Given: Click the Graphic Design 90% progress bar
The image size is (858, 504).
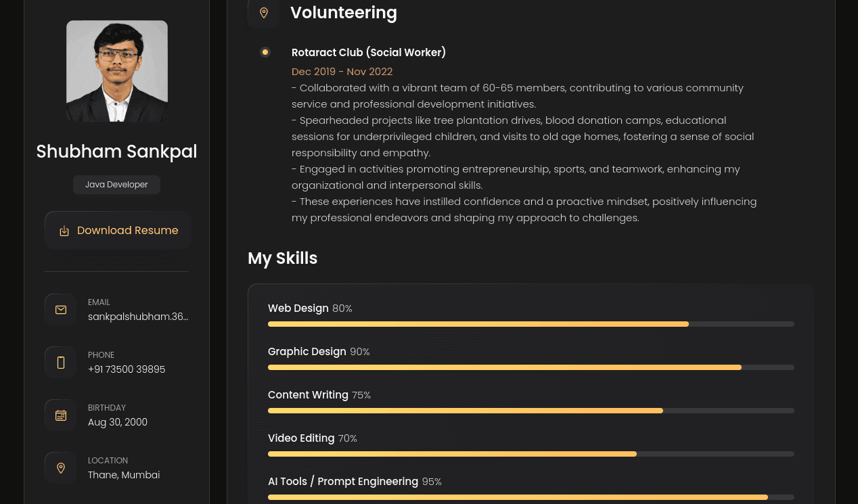Looking at the screenshot, I should tap(531, 367).
